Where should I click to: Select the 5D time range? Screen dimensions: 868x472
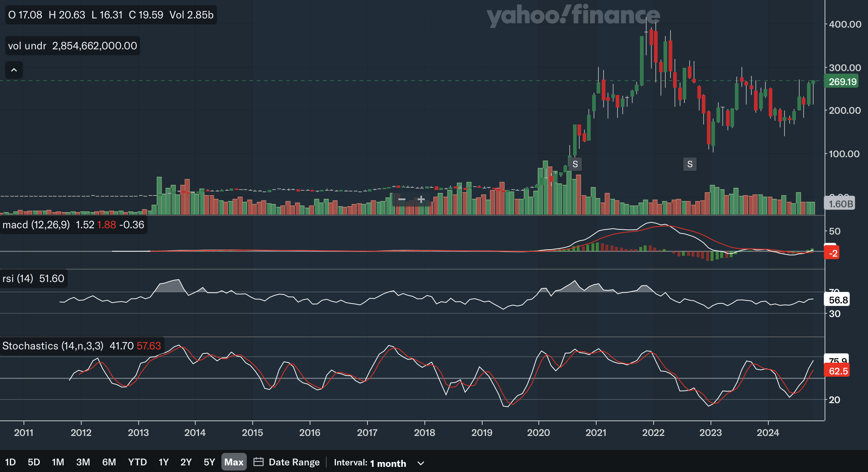click(x=34, y=462)
